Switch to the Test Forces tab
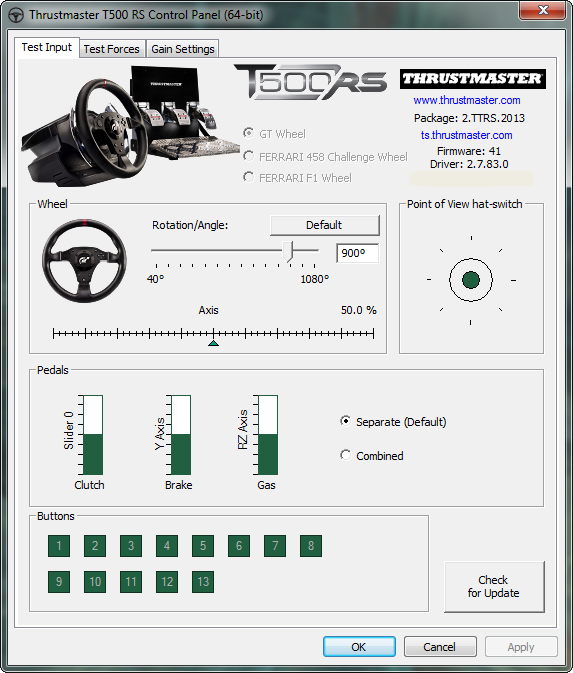This screenshot has height=673, width=573. pos(112,49)
